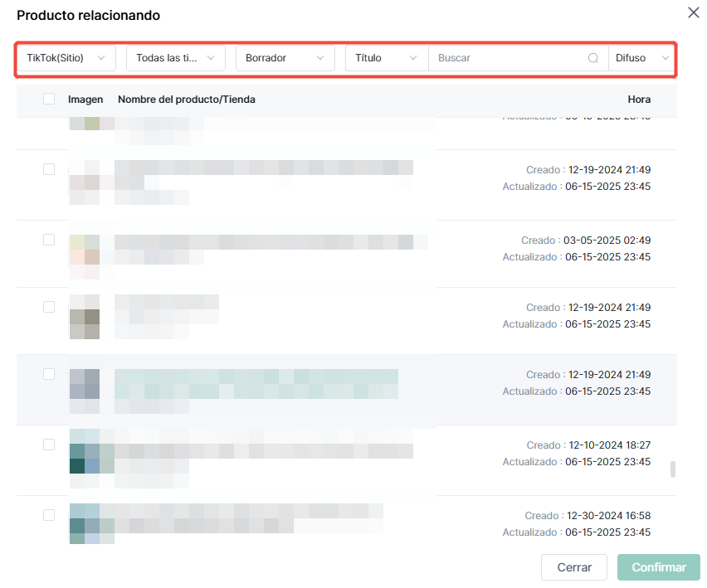Expand the Título search-field dropdown

click(387, 58)
